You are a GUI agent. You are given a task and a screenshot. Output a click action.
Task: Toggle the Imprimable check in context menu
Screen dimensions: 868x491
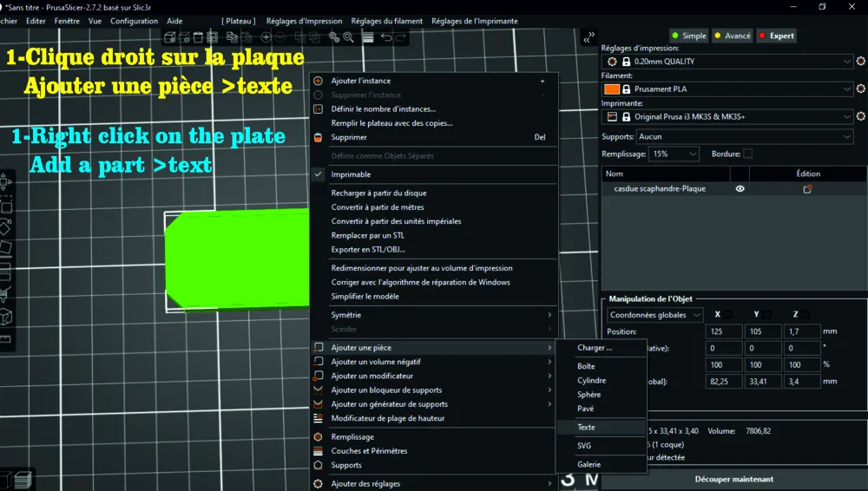pyautogui.click(x=319, y=173)
